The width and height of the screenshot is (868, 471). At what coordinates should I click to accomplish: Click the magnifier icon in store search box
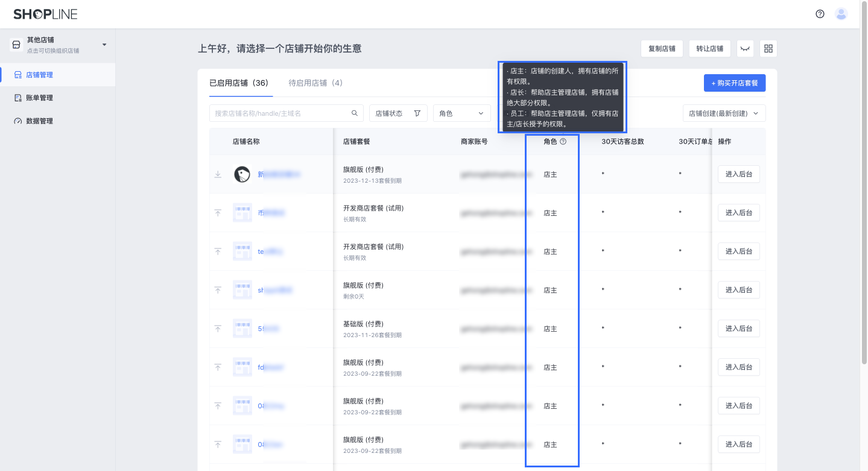point(355,113)
